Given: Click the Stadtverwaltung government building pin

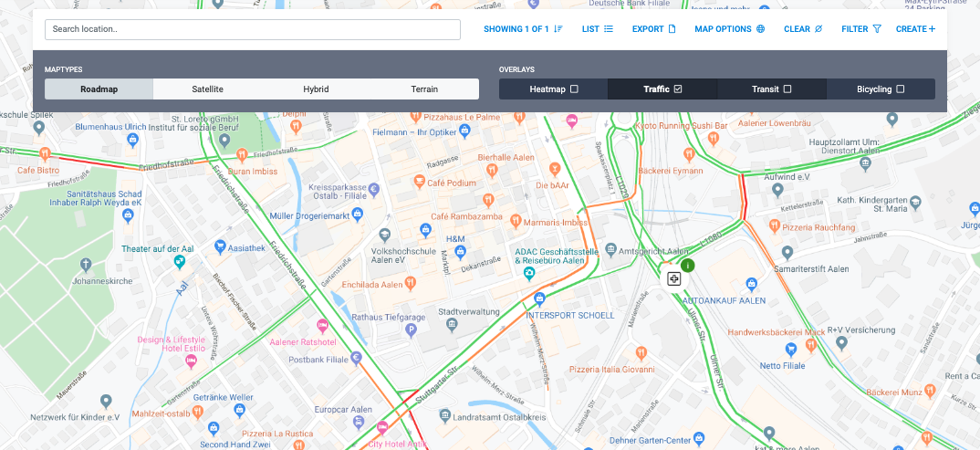Looking at the screenshot, I should 453,324.
